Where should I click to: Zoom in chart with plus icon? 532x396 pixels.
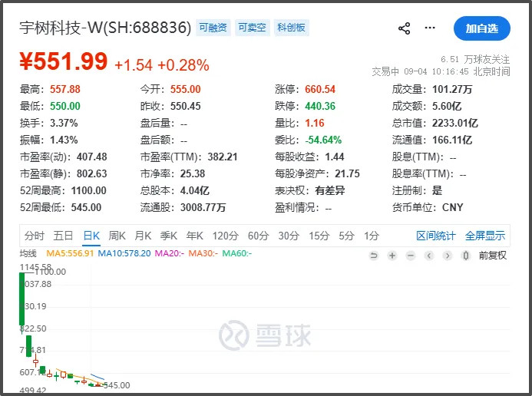[x=392, y=256]
